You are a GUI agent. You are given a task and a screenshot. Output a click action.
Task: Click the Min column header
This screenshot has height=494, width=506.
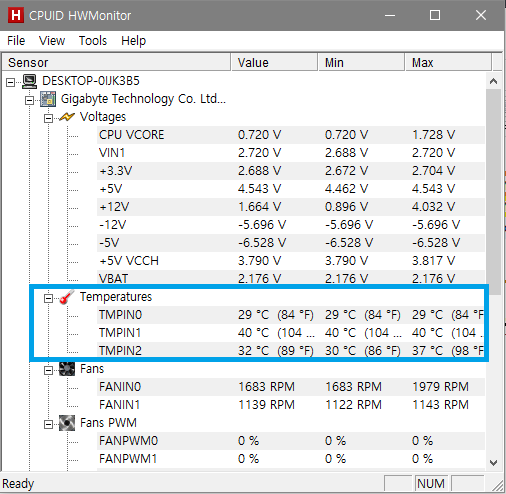[361, 62]
